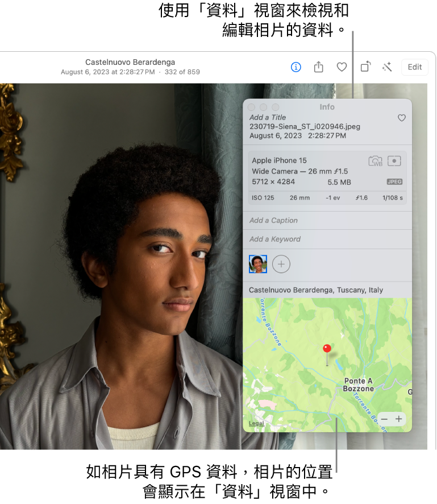Click the Apple iPhone 15 label
437x504 pixels.
point(279,160)
